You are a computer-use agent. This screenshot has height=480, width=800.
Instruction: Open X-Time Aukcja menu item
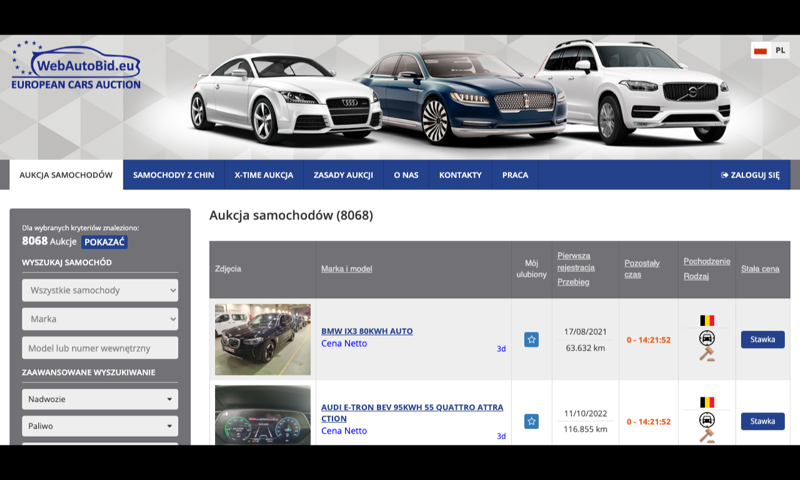point(264,175)
